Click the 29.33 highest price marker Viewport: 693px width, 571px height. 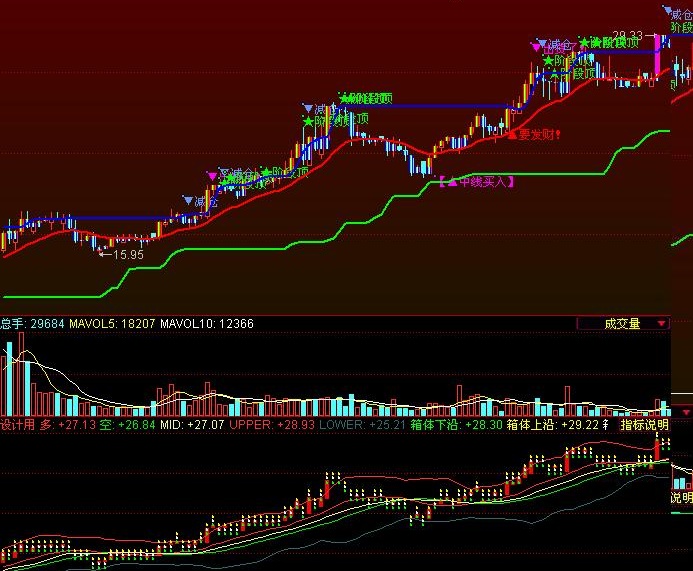(x=634, y=35)
